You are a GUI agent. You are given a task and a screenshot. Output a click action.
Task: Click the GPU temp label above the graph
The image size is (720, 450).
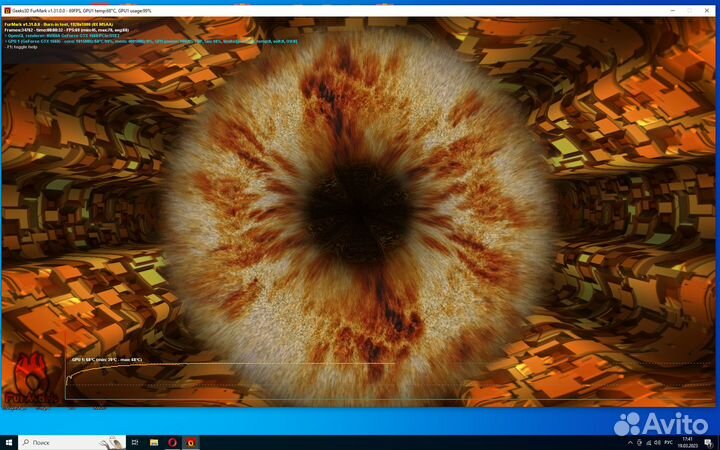(x=106, y=359)
